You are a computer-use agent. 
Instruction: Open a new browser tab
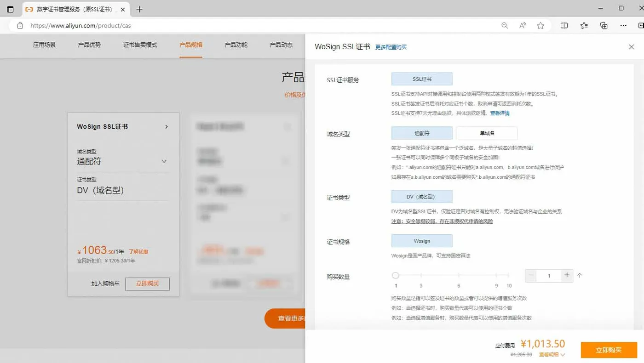[140, 9]
